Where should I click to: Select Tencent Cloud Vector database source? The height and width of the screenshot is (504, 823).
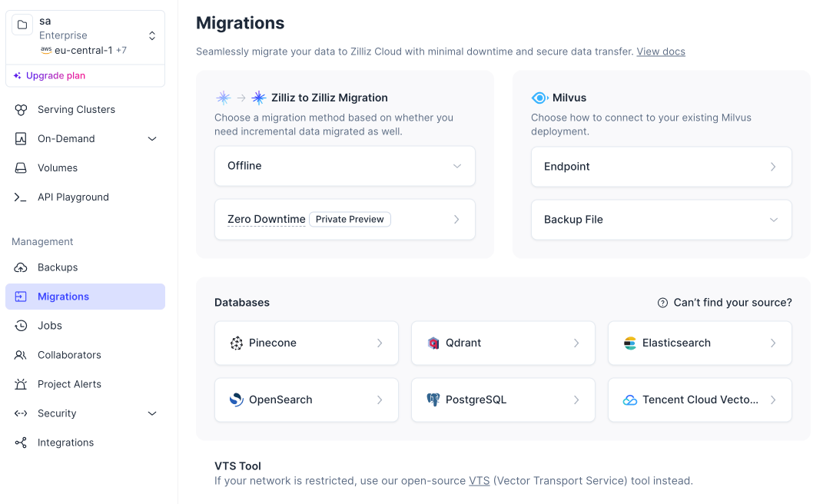click(x=699, y=400)
